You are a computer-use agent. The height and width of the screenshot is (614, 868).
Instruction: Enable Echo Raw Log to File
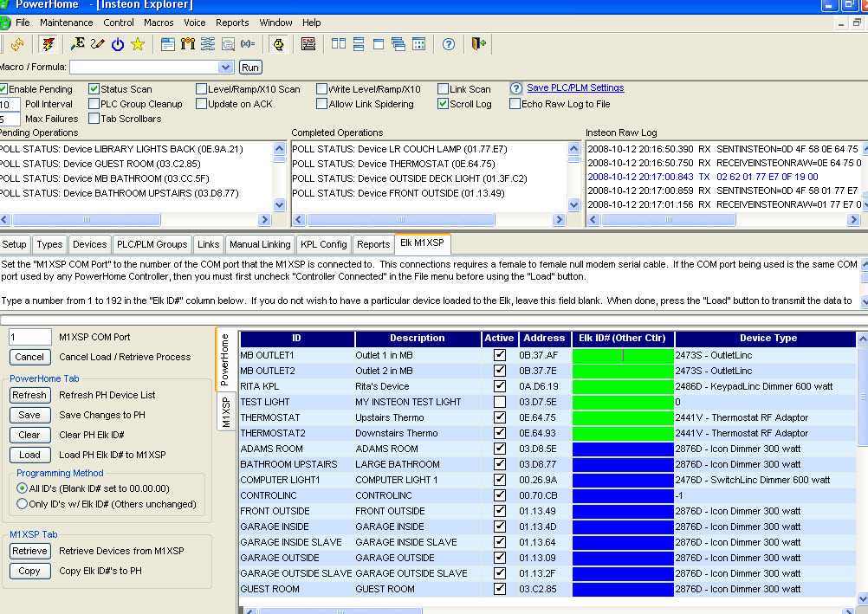coord(515,104)
